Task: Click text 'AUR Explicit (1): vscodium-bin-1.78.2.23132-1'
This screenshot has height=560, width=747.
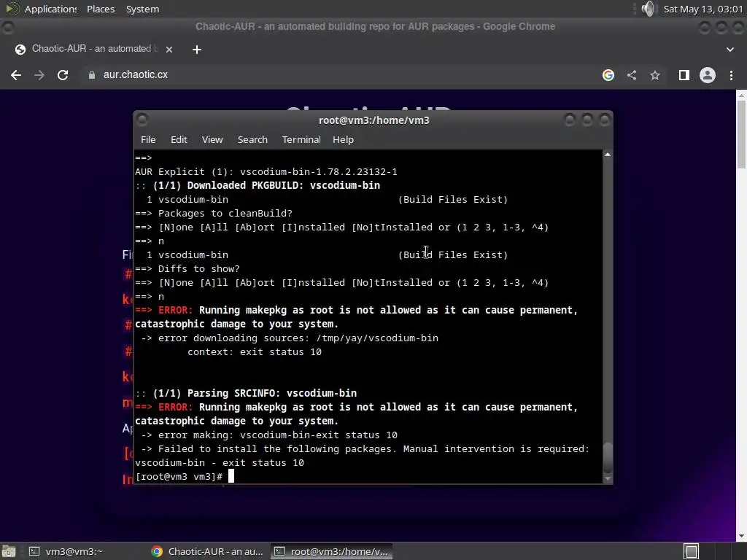Action: [266, 172]
